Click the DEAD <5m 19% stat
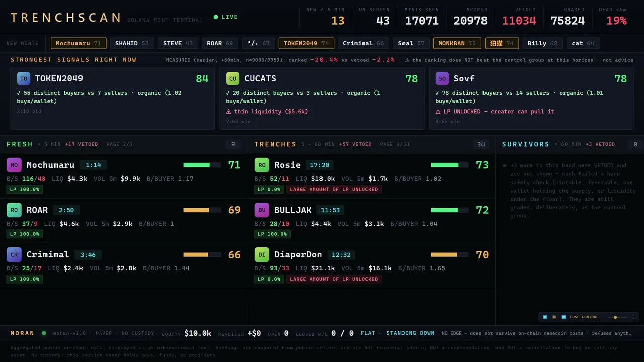Screen dimensions: 644x362 click(612, 17)
